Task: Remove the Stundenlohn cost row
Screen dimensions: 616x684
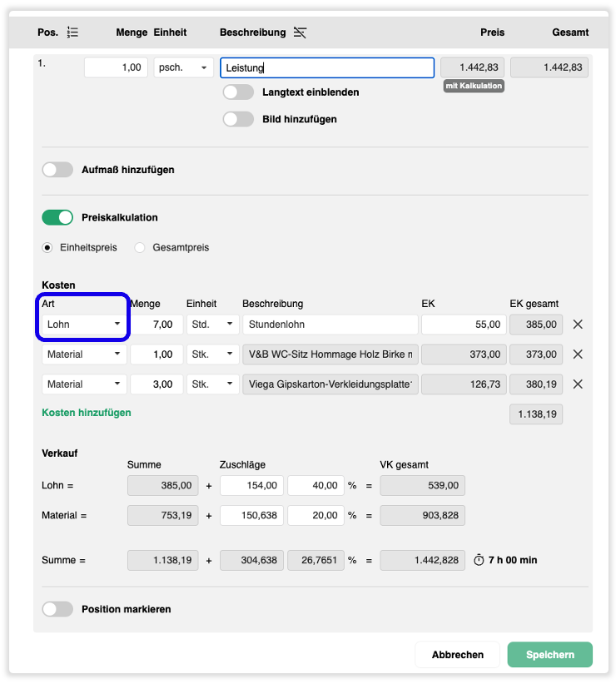Action: coord(578,325)
